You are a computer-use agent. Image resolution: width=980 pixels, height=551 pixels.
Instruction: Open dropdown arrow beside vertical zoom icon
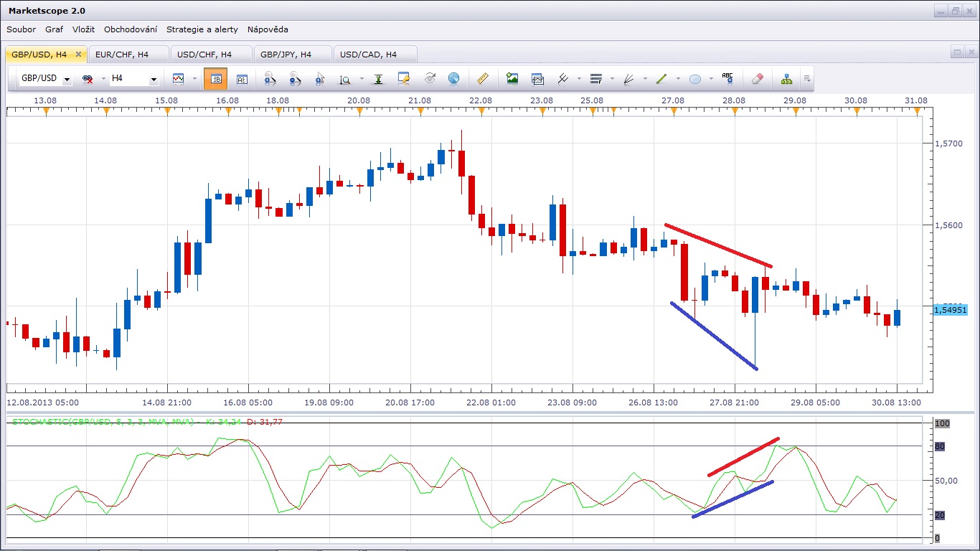click(x=362, y=79)
